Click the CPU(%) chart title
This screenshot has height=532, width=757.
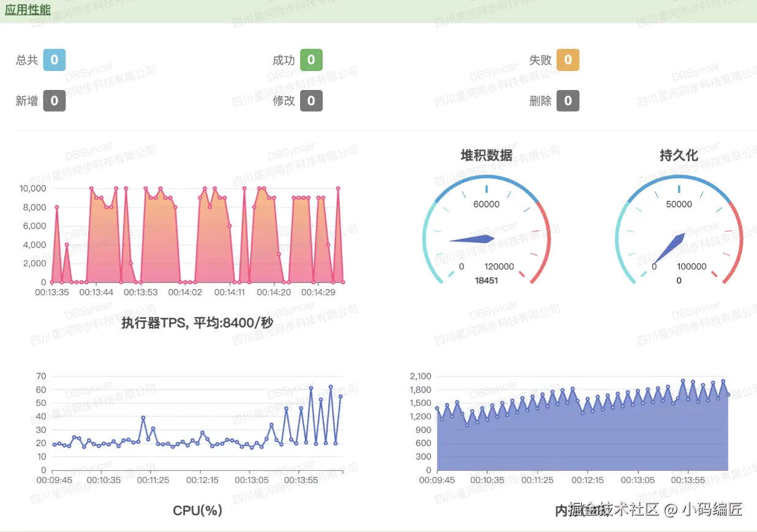(x=197, y=511)
